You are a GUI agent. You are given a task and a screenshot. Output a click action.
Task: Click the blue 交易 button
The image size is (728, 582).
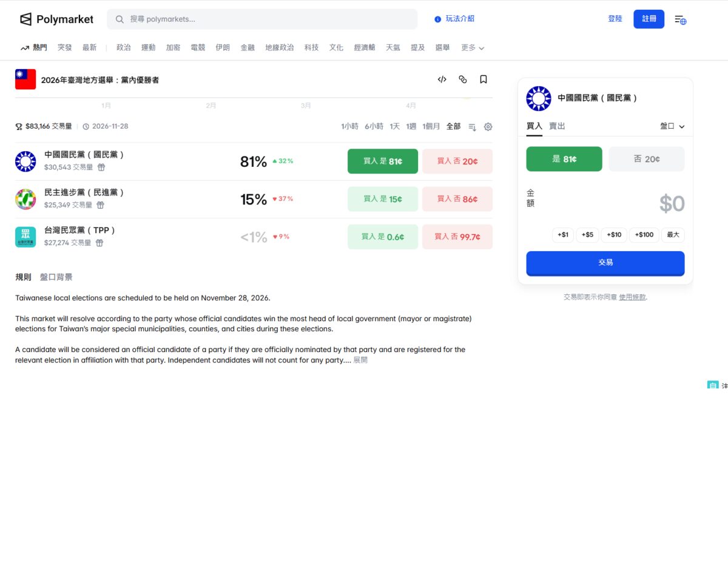click(605, 263)
